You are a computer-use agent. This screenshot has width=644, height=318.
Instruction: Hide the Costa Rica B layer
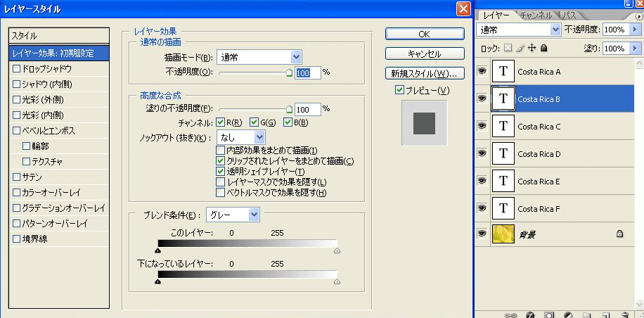(x=482, y=98)
